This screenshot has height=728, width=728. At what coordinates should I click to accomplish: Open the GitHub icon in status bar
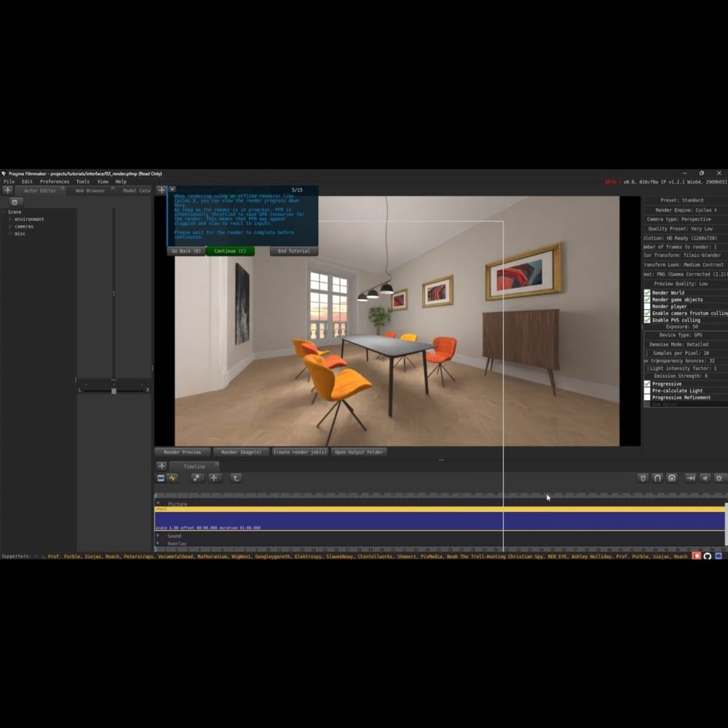tap(708, 555)
